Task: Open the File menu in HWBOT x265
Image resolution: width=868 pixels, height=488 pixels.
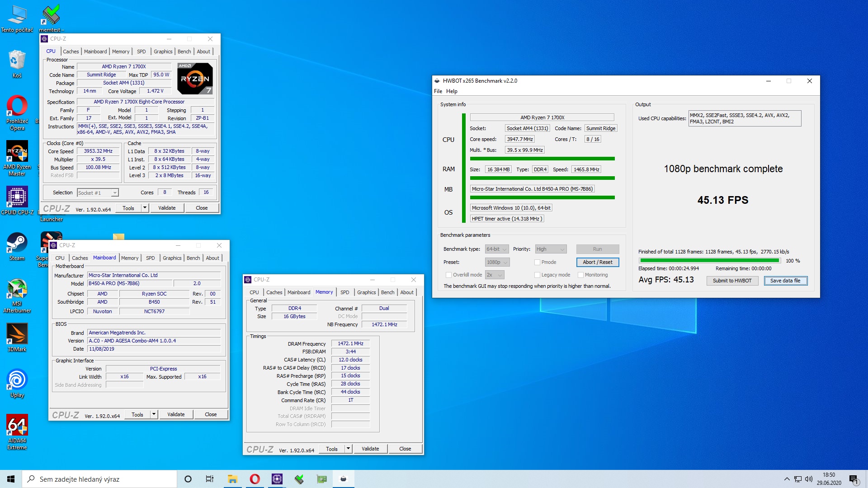Action: coord(438,91)
